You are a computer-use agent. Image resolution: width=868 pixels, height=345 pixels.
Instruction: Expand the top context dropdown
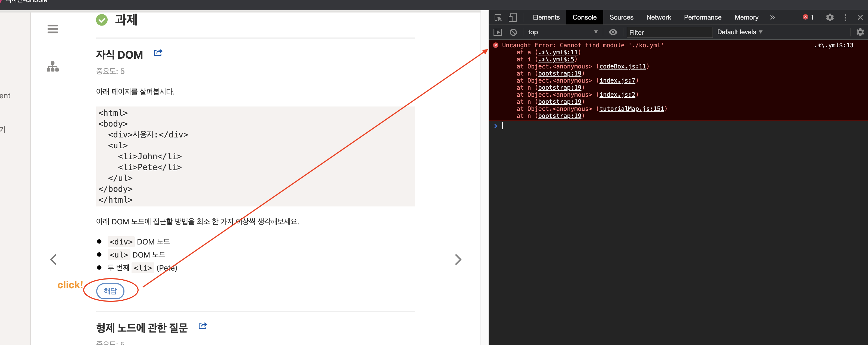(x=562, y=32)
